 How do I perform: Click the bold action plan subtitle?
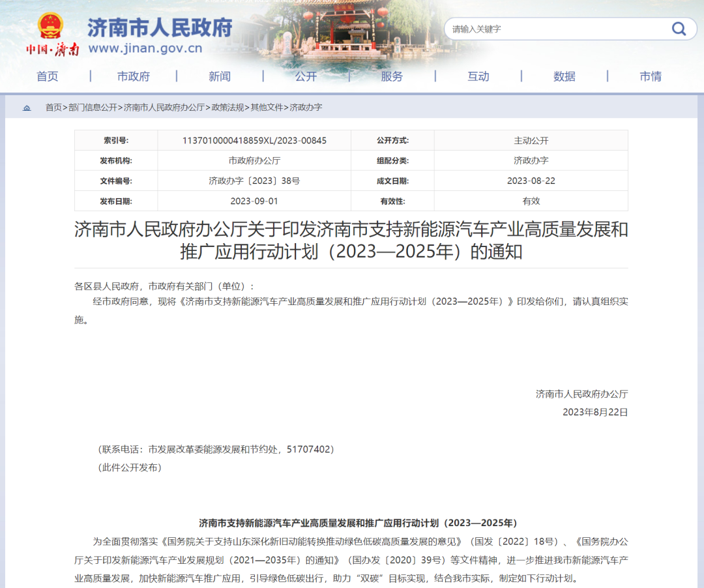click(x=358, y=523)
